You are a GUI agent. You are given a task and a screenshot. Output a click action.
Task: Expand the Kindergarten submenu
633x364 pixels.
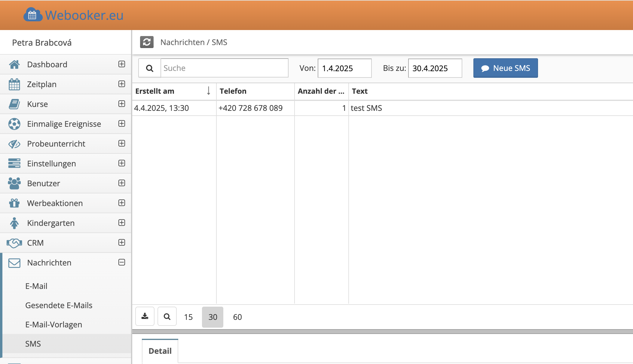click(x=122, y=223)
